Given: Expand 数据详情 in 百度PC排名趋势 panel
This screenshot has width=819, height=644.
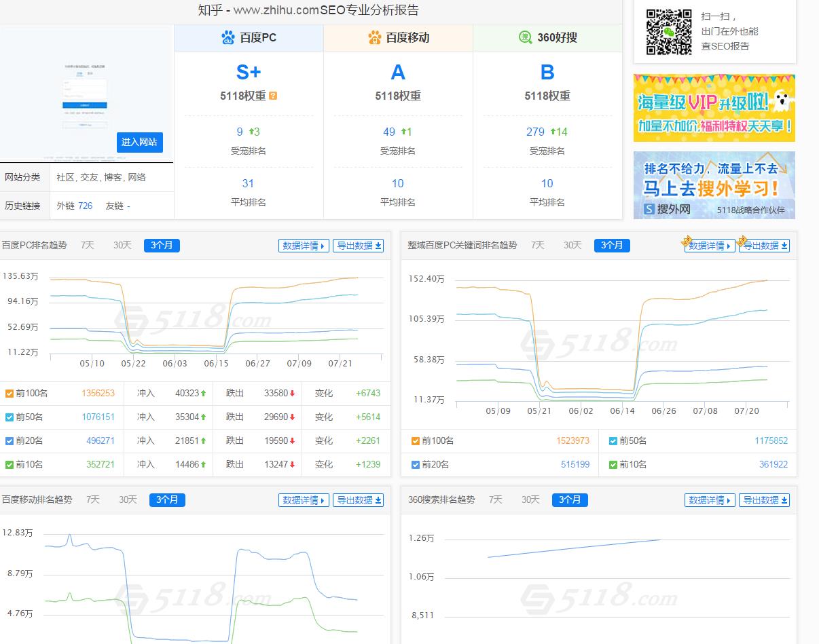Looking at the screenshot, I should [x=304, y=246].
